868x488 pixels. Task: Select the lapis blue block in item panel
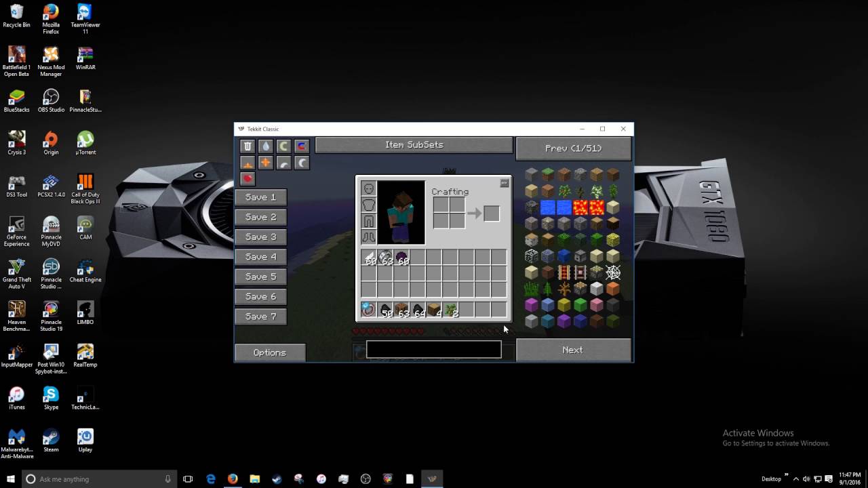coord(564,256)
